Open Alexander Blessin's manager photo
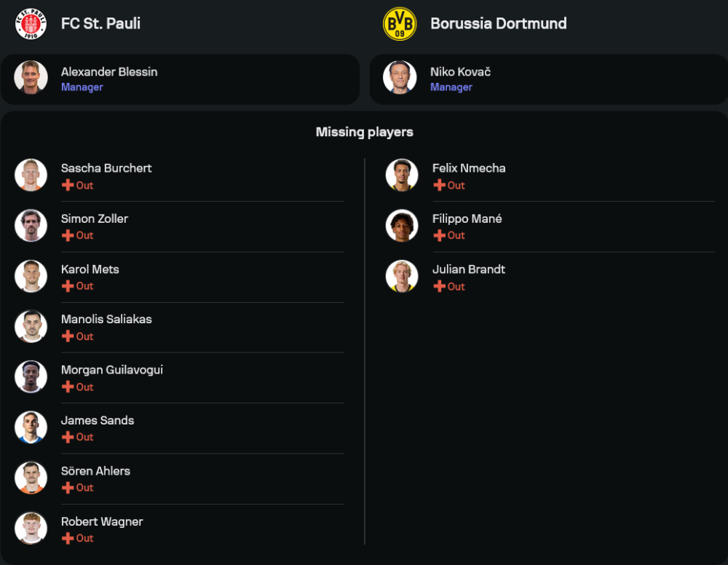The image size is (728, 565). pos(31,77)
